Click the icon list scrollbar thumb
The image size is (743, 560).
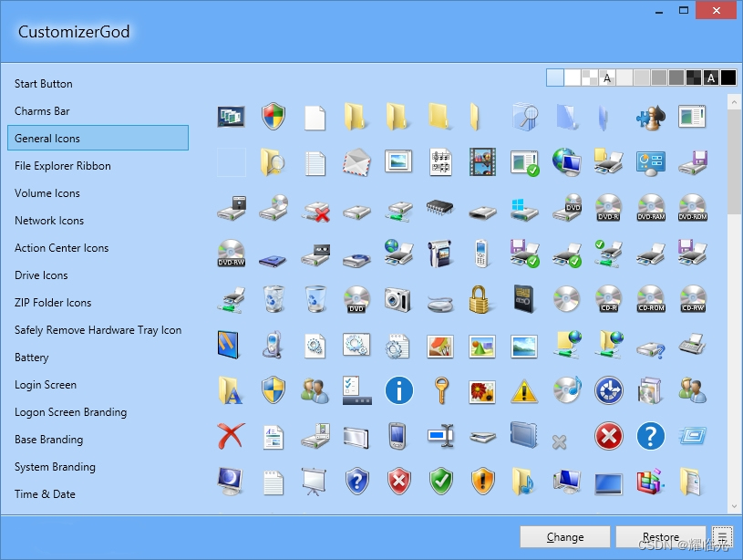click(x=734, y=161)
